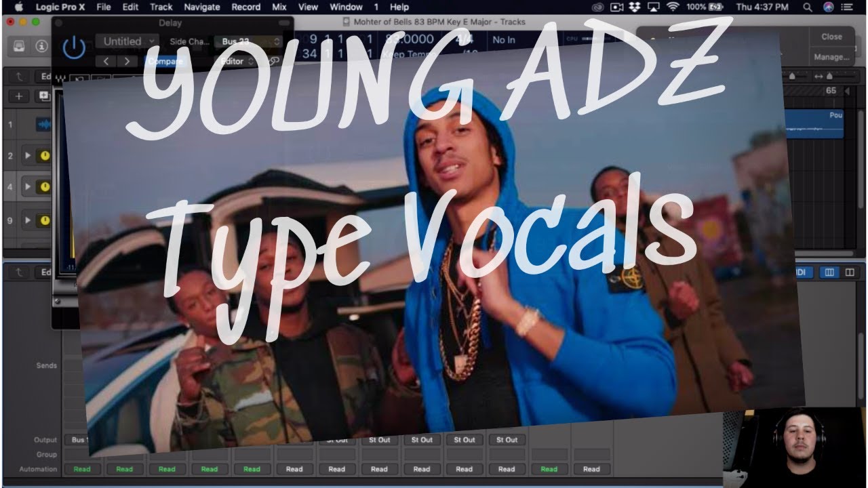Click the camera recording menu bar icon
The width and height of the screenshot is (868, 488).
tap(616, 7)
